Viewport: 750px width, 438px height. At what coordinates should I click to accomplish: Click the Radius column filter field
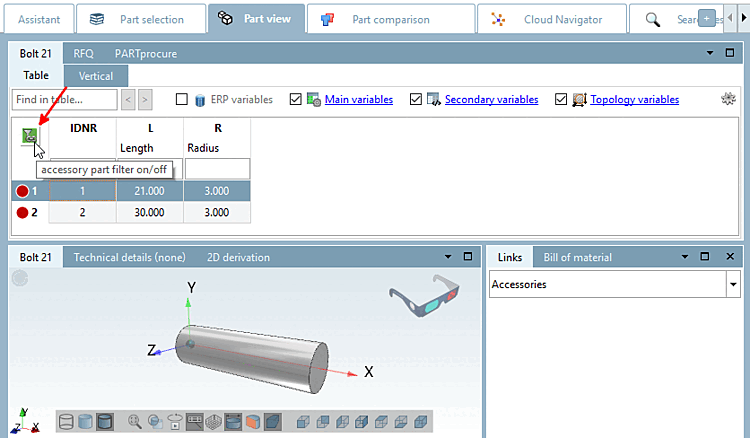[x=217, y=168]
